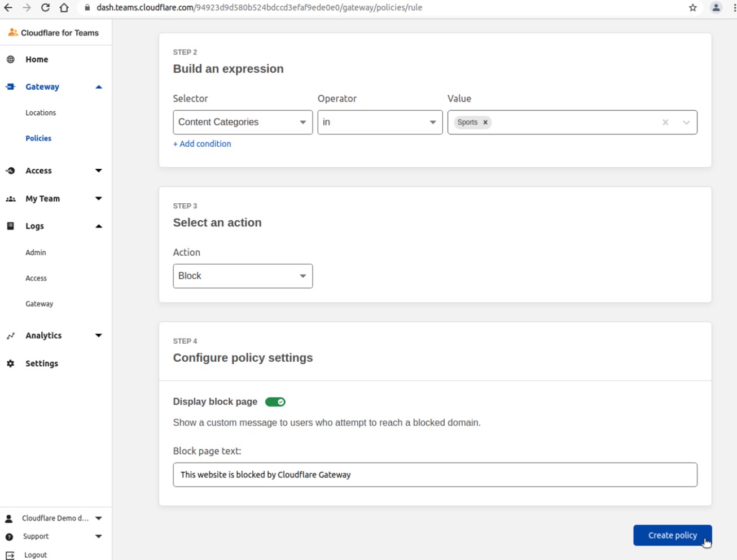This screenshot has width=737, height=560.
Task: Open Gateway logs under Logs
Action: pos(39,304)
